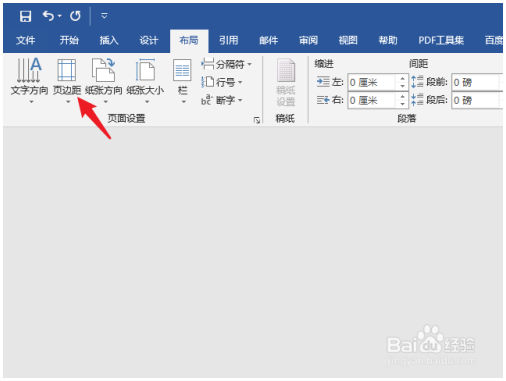
Task: Open the 纸张方向 orientation tool
Action: coord(104,81)
